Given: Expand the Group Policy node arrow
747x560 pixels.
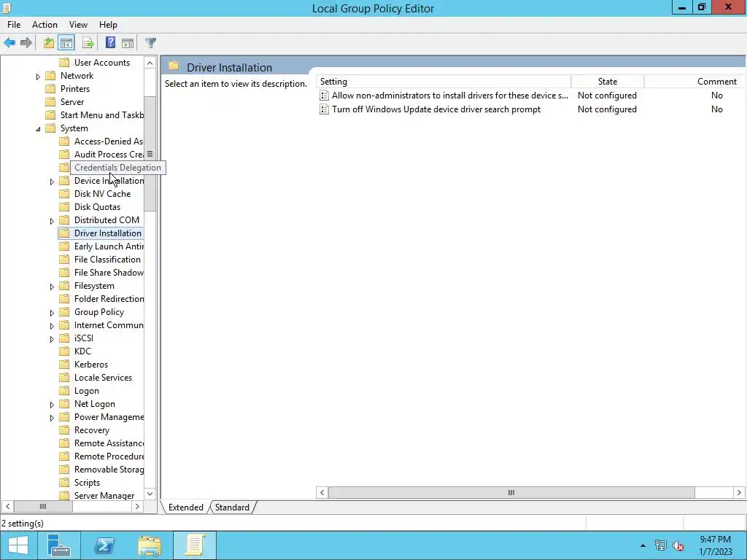Looking at the screenshot, I should click(52, 313).
